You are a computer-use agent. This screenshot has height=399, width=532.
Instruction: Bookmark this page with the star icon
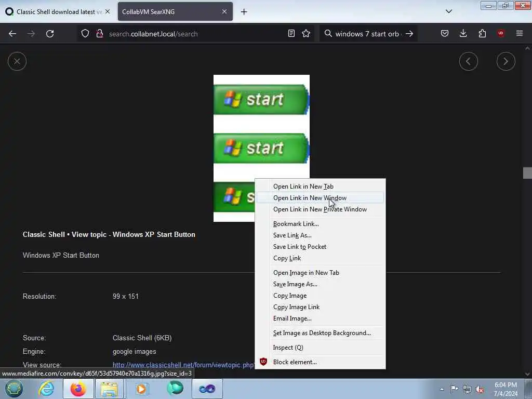pyautogui.click(x=306, y=34)
